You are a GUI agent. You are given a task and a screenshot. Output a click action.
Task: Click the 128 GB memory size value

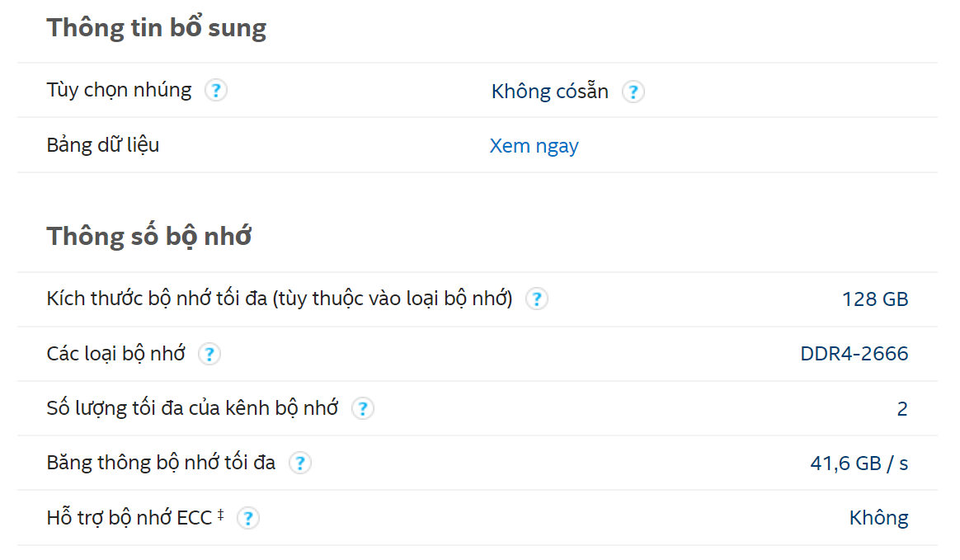tap(875, 299)
